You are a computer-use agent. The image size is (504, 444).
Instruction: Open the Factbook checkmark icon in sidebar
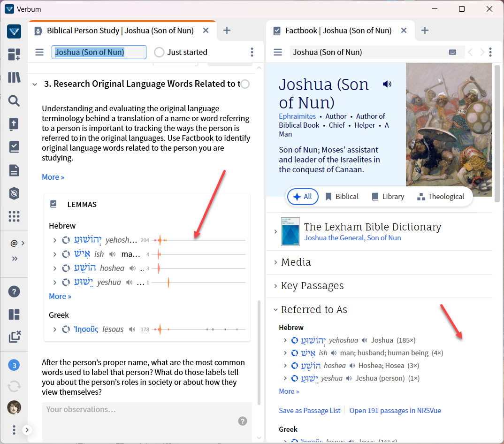14,147
